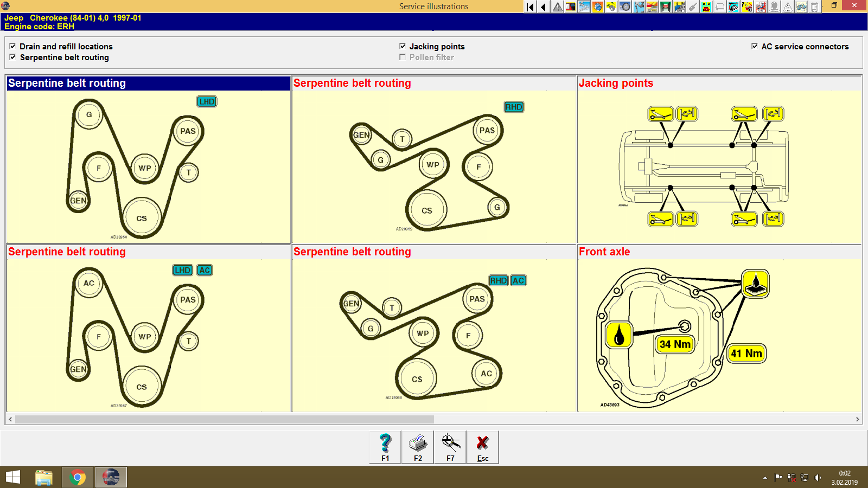The image size is (868, 488).
Task: Open the globe technical data toolbar icon
Action: coord(599,7)
